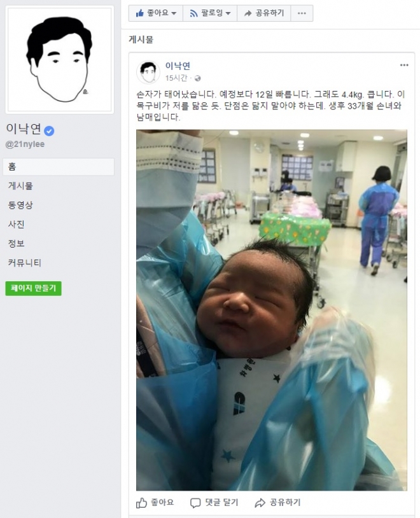The width and height of the screenshot is (420, 518).
Task: Click the green 페이지 만들기 button
Action: (33, 288)
